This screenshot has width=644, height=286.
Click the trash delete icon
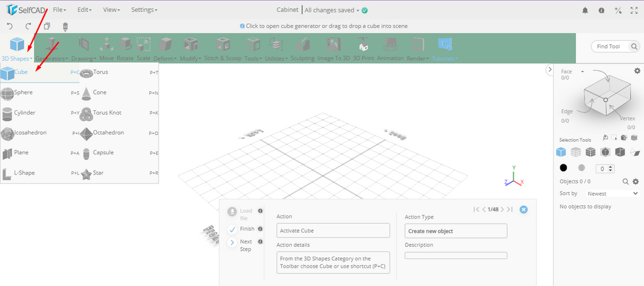65,26
